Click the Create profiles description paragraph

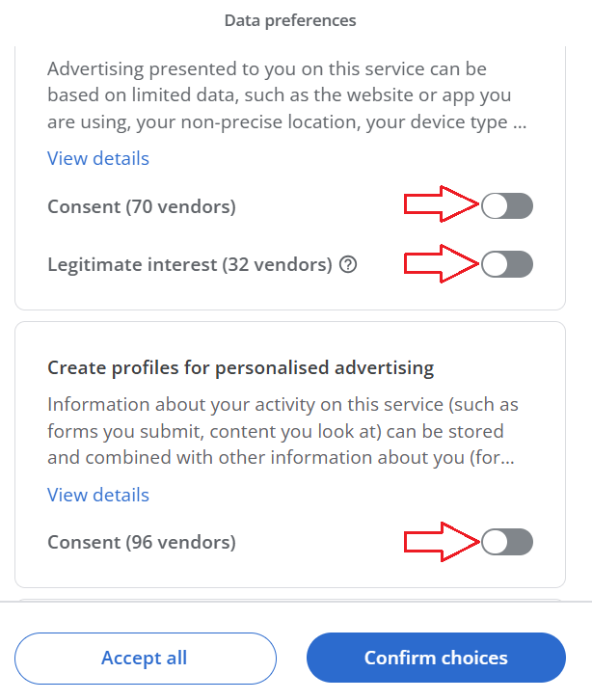click(x=281, y=431)
